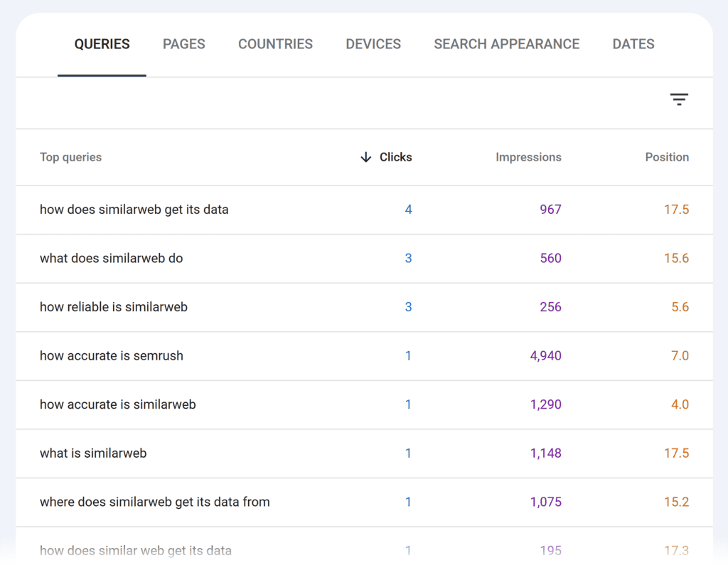The width and height of the screenshot is (728, 565).
Task: Open the filter rows icon
Action: click(679, 99)
